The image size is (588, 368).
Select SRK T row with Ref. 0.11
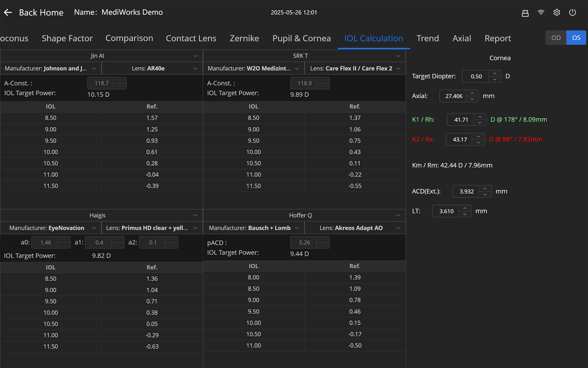pyautogui.click(x=304, y=163)
